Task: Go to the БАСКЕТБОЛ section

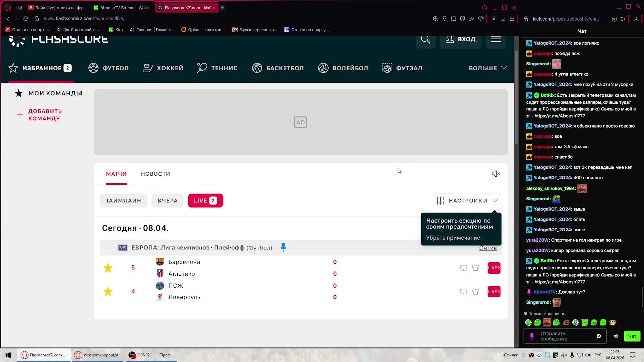Action: [x=278, y=68]
